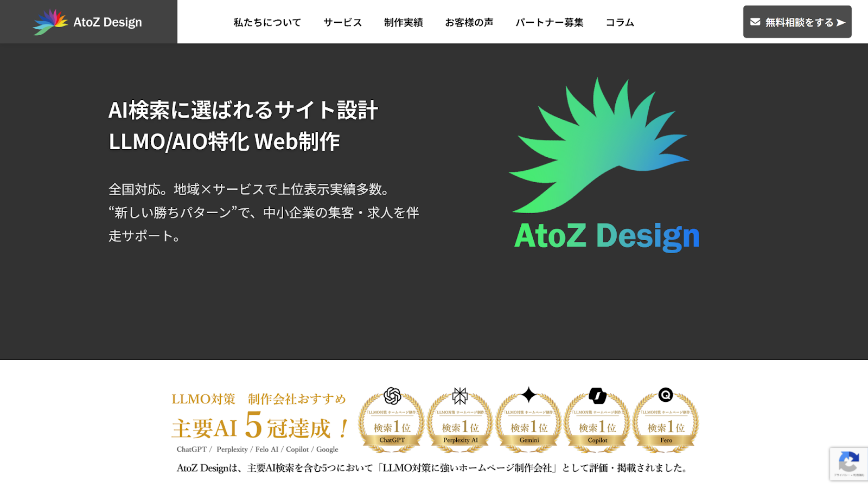This screenshot has height=488, width=868.
Task: Click the Copilot logo on its badge
Action: 597,394
